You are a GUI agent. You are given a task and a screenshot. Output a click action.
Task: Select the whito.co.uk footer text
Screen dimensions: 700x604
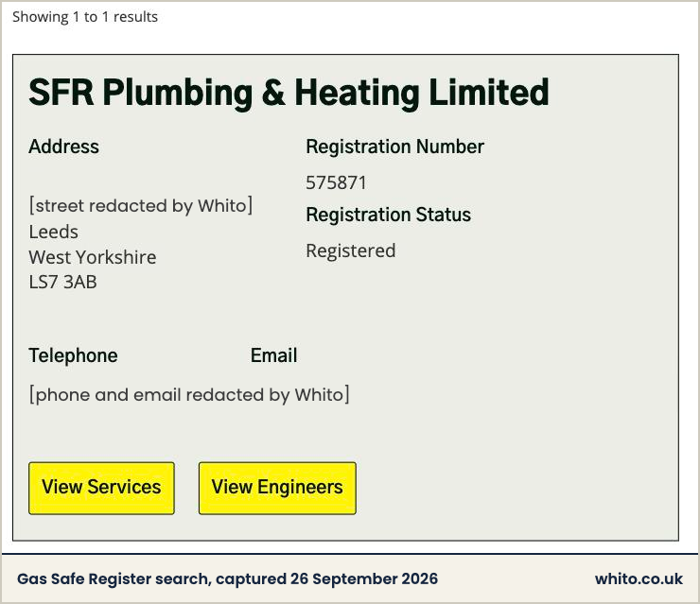pos(639,579)
